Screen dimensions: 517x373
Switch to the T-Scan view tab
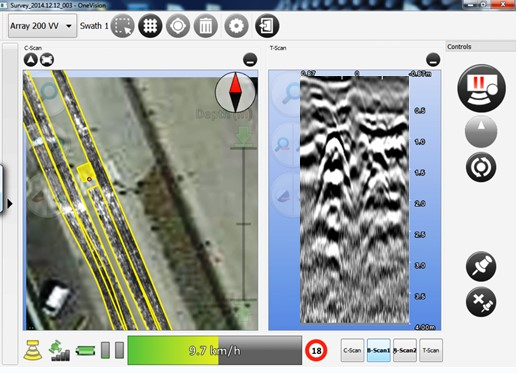(431, 350)
